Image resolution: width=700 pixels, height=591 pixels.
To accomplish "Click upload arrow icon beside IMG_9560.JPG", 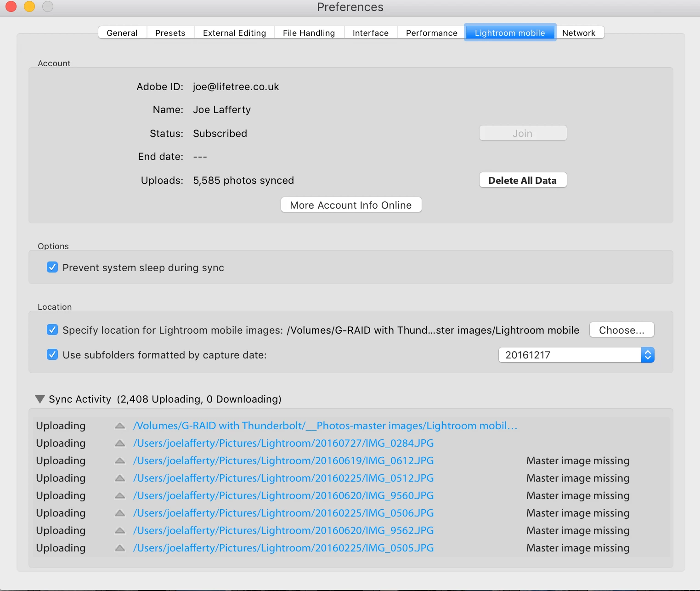I will [x=120, y=496].
